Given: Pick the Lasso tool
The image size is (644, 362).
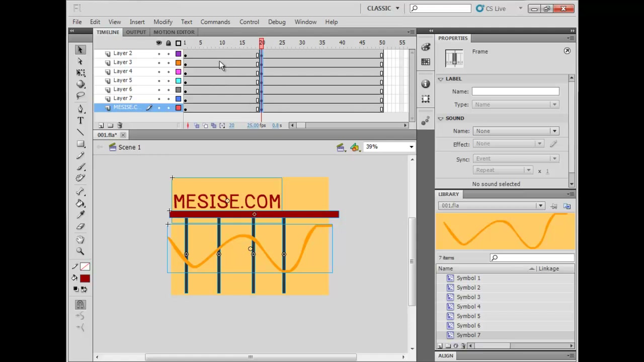Looking at the screenshot, I should pos(80,96).
